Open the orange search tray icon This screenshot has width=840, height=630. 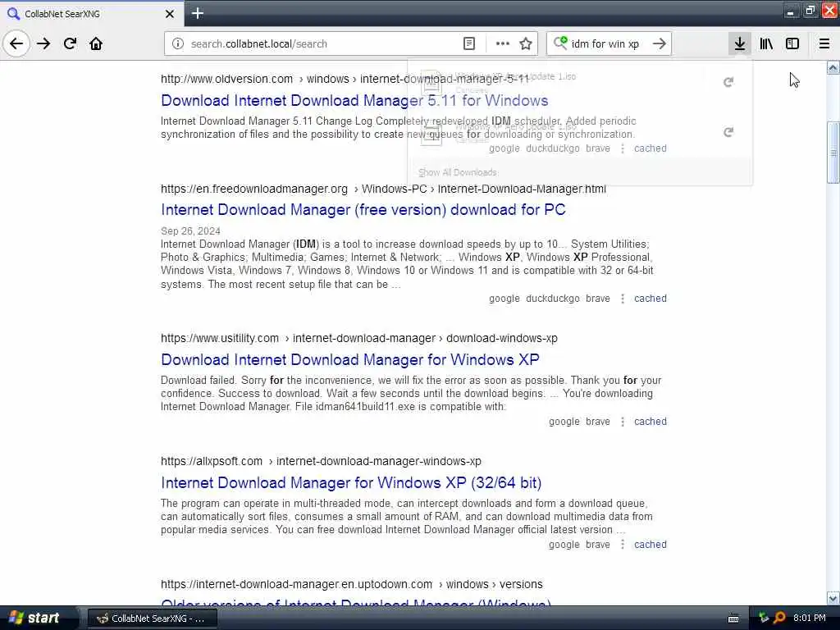[780, 619]
